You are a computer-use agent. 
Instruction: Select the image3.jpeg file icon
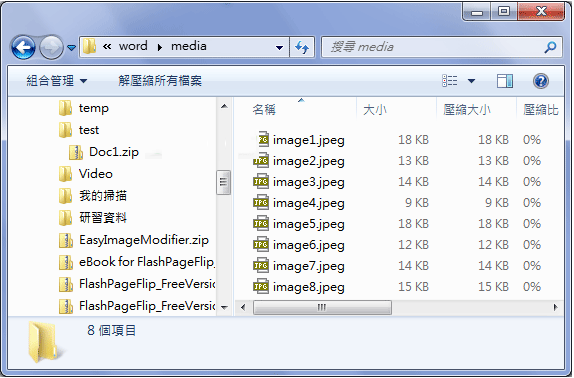click(261, 182)
